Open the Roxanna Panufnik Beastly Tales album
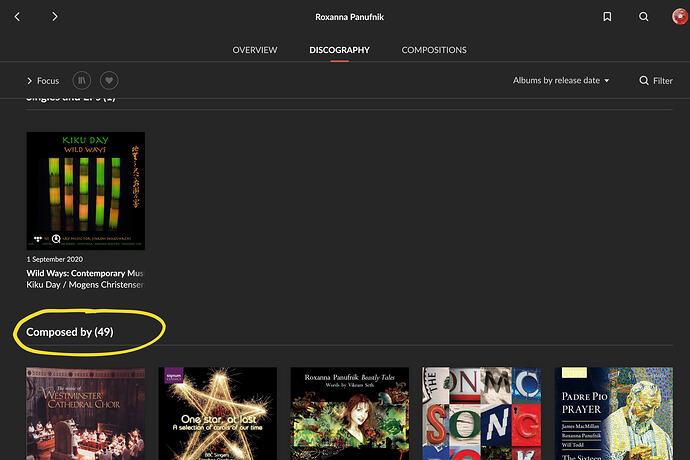This screenshot has width=690, height=460. click(350, 414)
